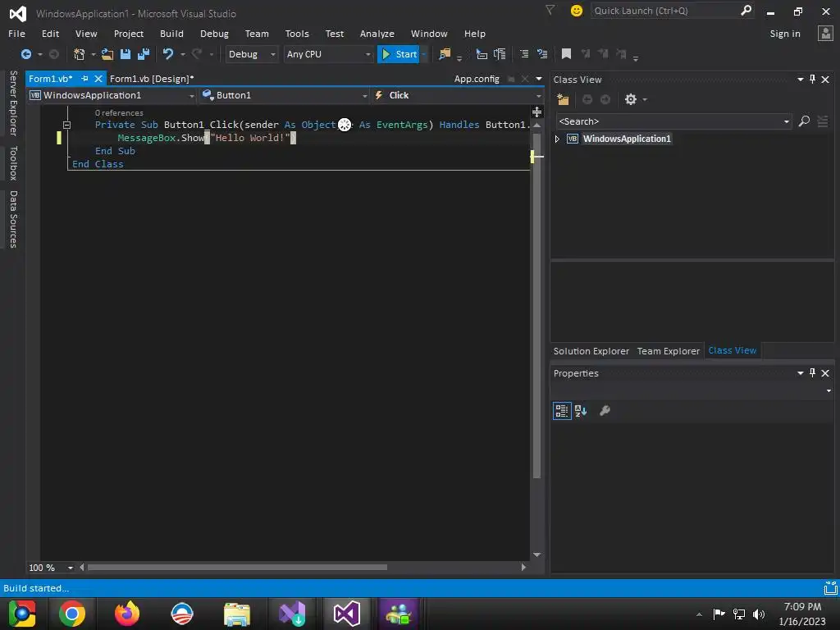Pin the Form1.vb tab

pyautogui.click(x=84, y=79)
